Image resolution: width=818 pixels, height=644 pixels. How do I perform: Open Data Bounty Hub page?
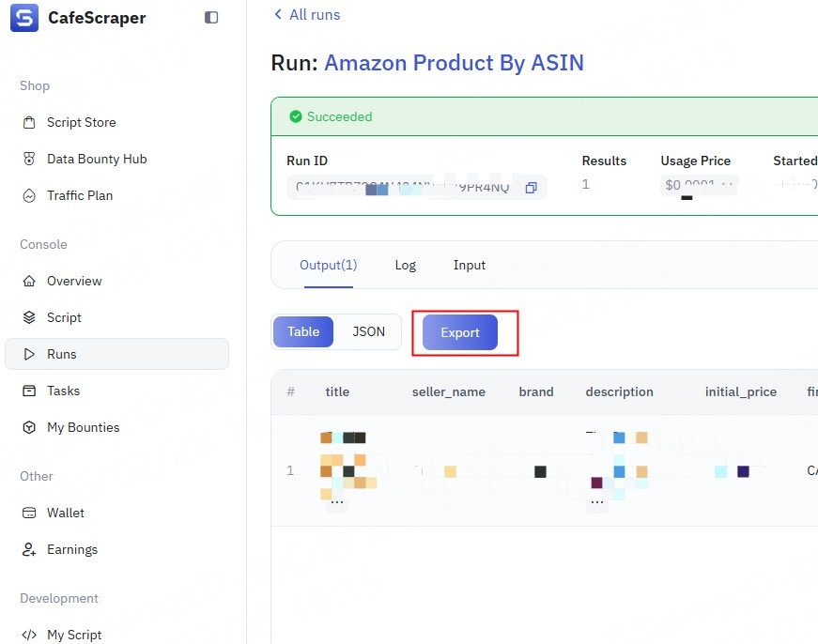pos(97,159)
